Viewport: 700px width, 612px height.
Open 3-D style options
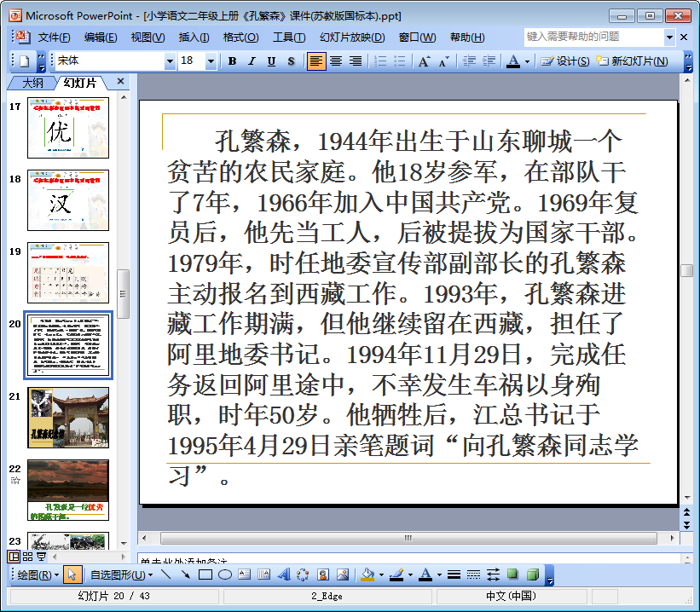tap(532, 574)
